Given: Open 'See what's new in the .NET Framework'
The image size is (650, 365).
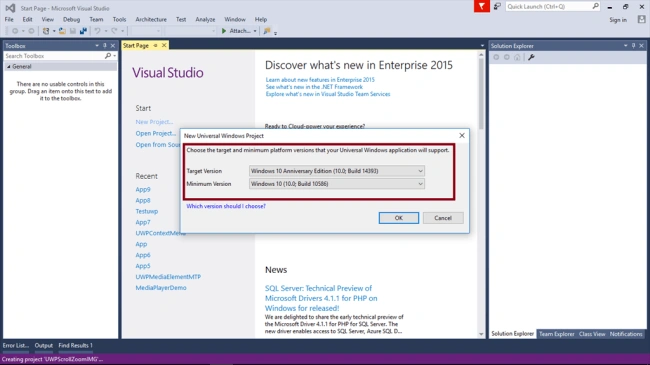Looking at the screenshot, I should (314, 87).
